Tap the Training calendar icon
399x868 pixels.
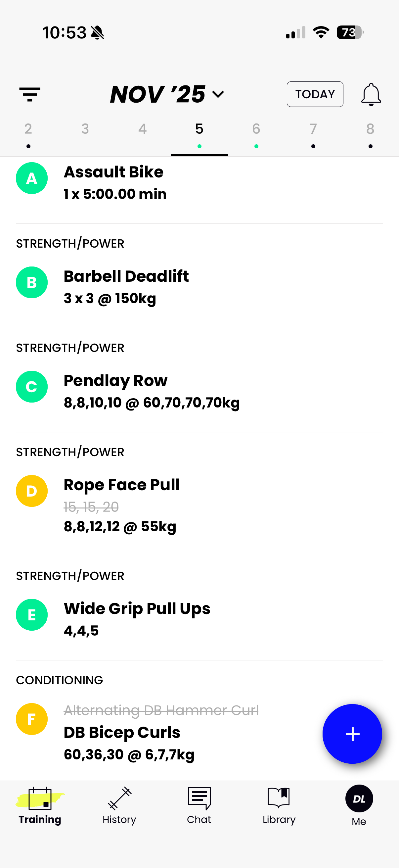pos(40,798)
